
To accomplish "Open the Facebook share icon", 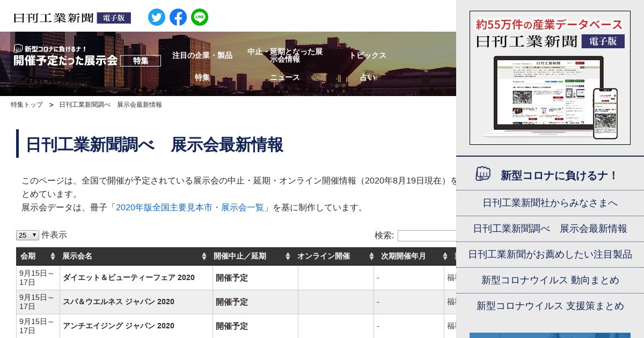I will (x=178, y=17).
